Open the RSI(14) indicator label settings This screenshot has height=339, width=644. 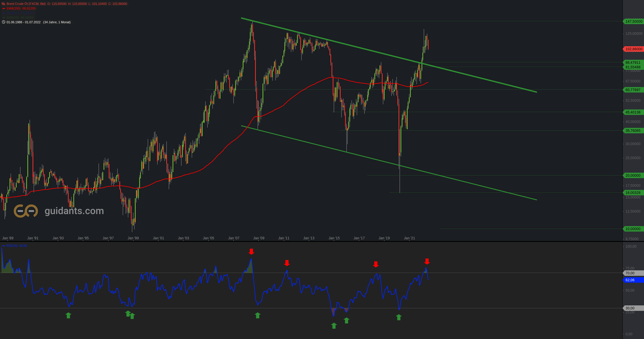[12, 246]
